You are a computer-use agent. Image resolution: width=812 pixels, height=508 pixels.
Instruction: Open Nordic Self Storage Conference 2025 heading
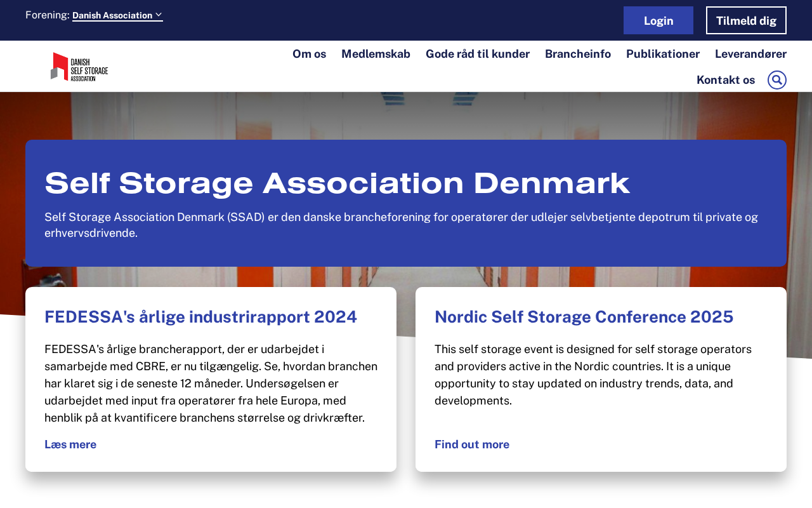click(x=584, y=317)
